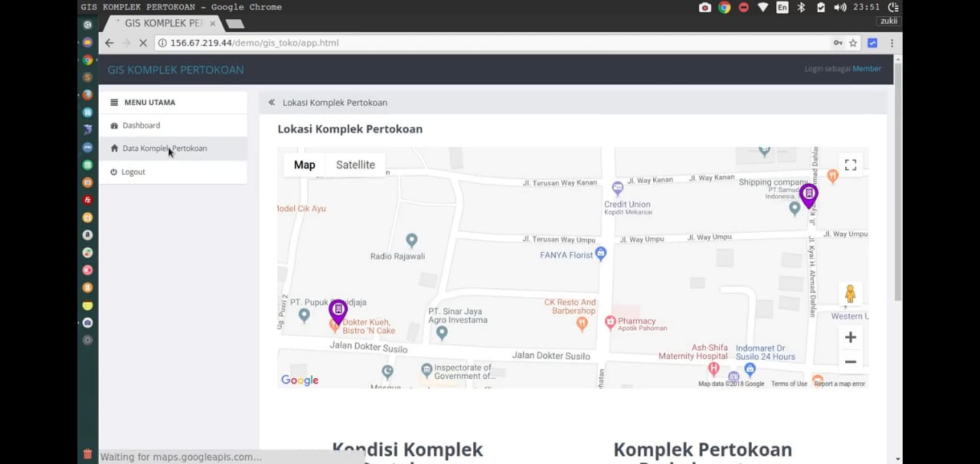Screen dimensions: 980x464
Task: Open Data Komplek Pertokoan menu item
Action: (x=164, y=149)
